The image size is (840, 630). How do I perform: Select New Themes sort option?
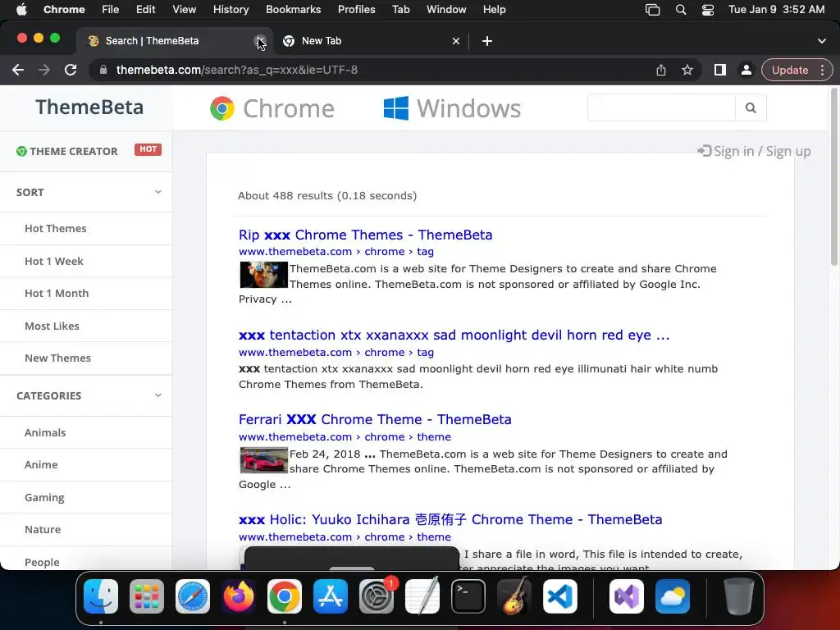click(x=58, y=358)
